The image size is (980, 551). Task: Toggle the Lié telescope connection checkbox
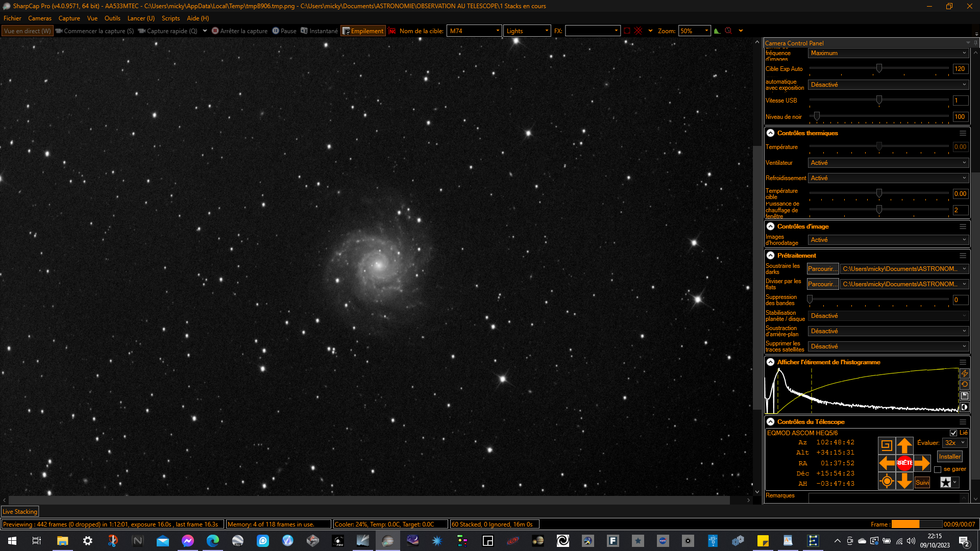pyautogui.click(x=953, y=433)
